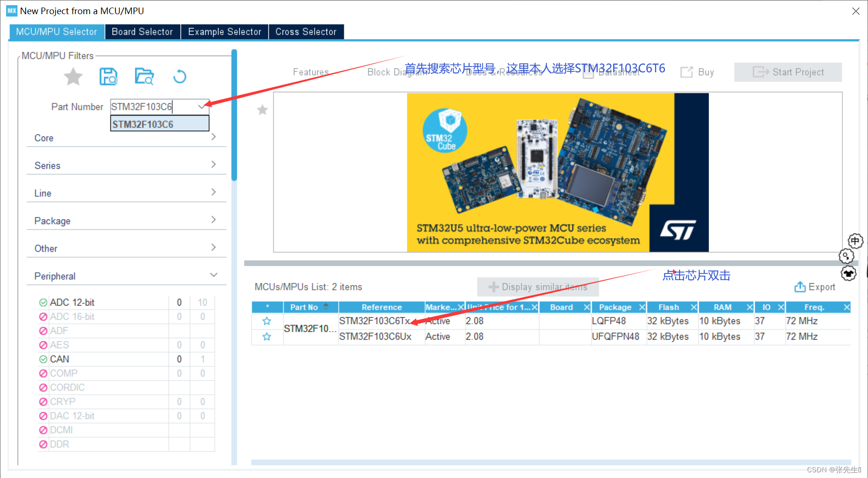The width and height of the screenshot is (868, 478).
Task: Sort the list by Part No column
Action: 310,307
